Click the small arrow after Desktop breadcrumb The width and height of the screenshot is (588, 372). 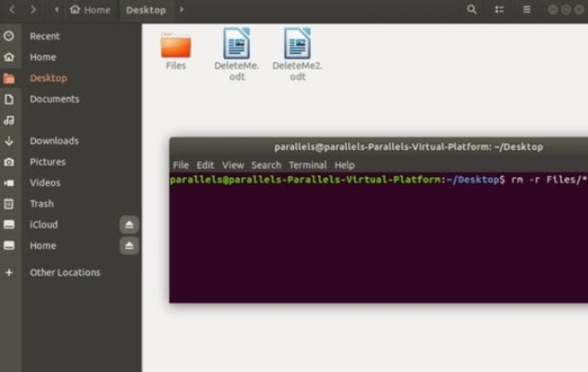coord(182,9)
